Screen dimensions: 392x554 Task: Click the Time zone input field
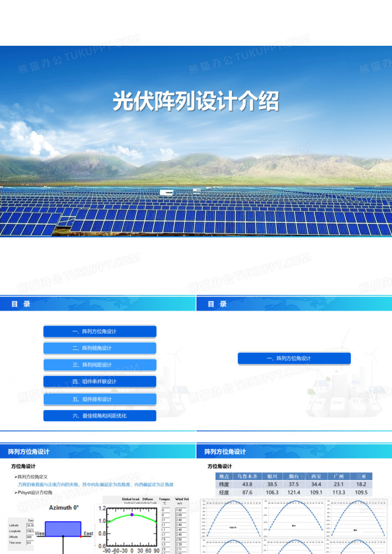coord(29,542)
